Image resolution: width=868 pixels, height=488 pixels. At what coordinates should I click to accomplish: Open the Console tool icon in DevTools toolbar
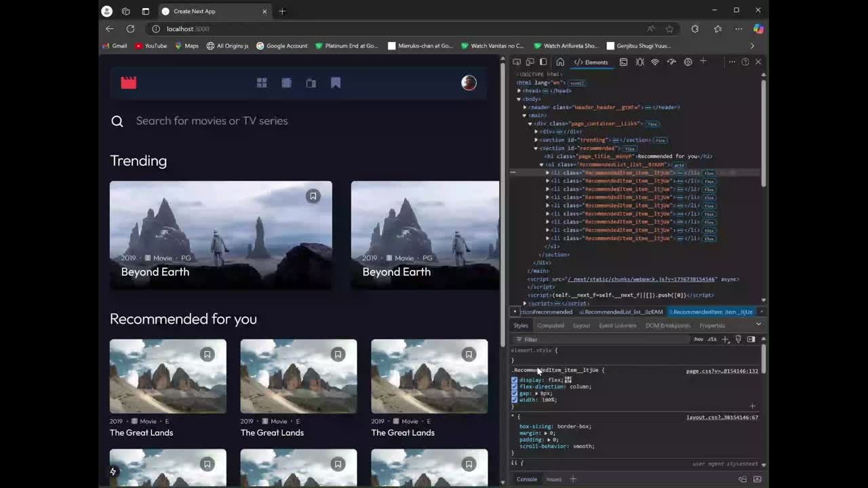click(623, 62)
